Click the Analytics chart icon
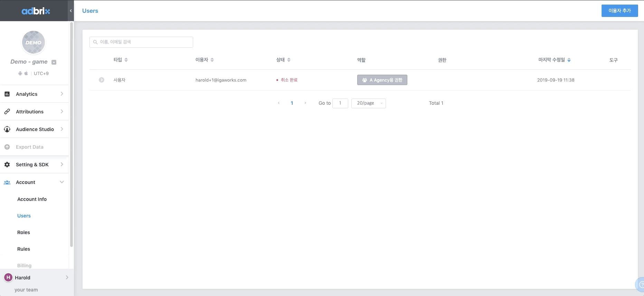 pyautogui.click(x=7, y=94)
